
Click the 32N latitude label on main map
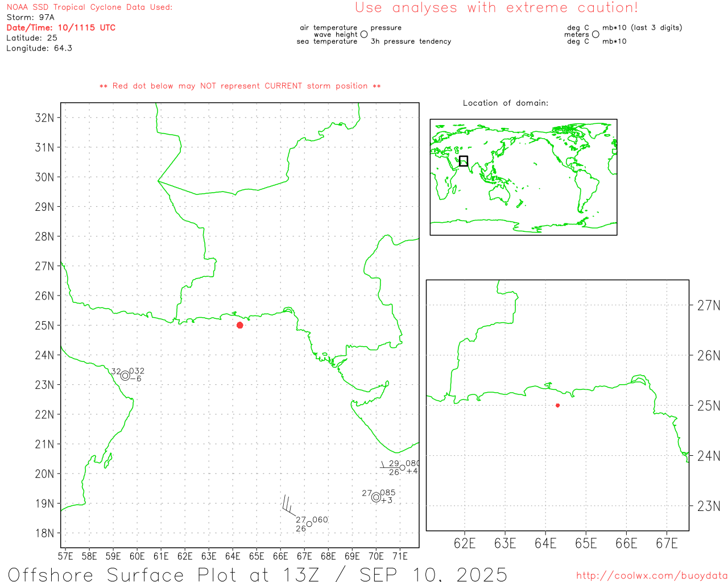pyautogui.click(x=45, y=118)
